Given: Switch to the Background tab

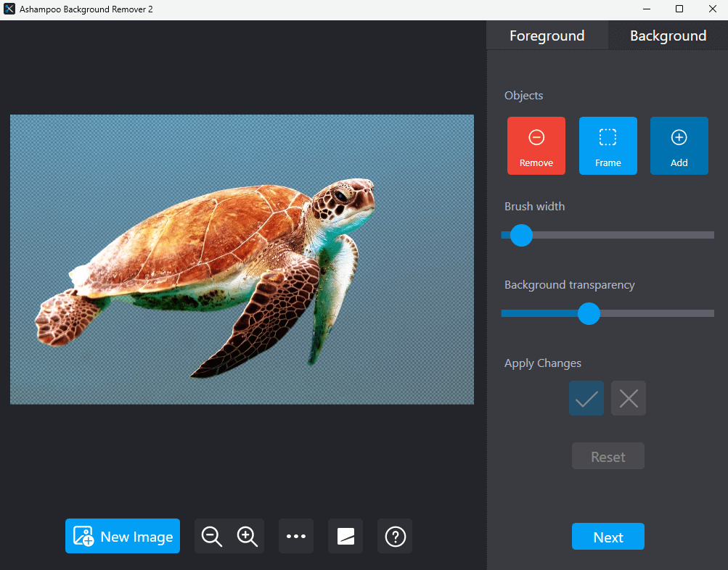Looking at the screenshot, I should [x=668, y=36].
